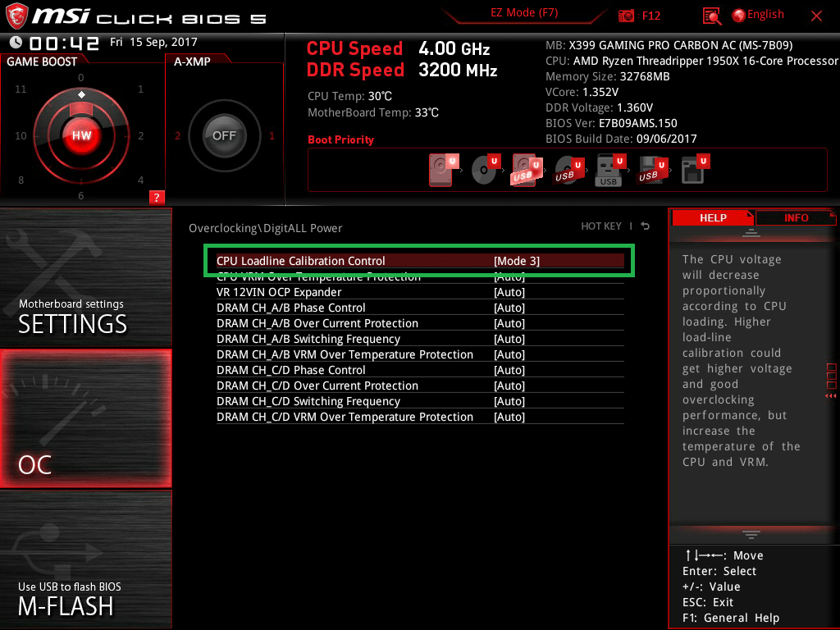The image size is (840, 630).
Task: Click the Overclocking\DigitALL Power breadcrumb
Action: [x=265, y=228]
